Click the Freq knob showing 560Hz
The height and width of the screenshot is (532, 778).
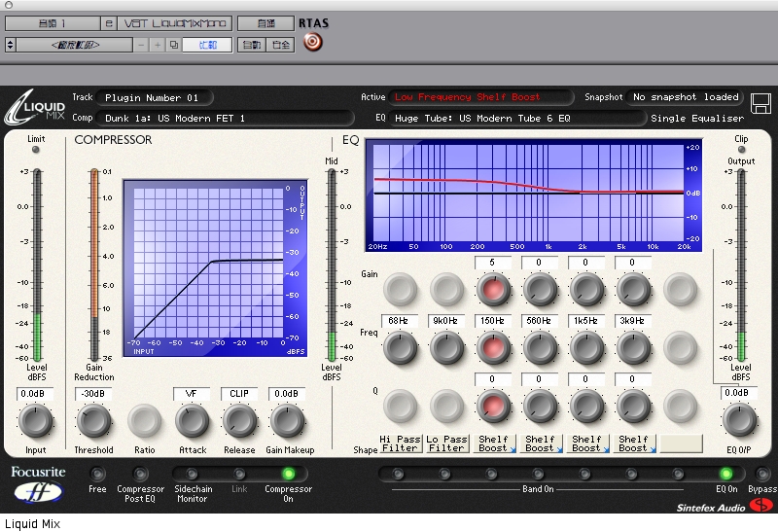click(x=540, y=347)
